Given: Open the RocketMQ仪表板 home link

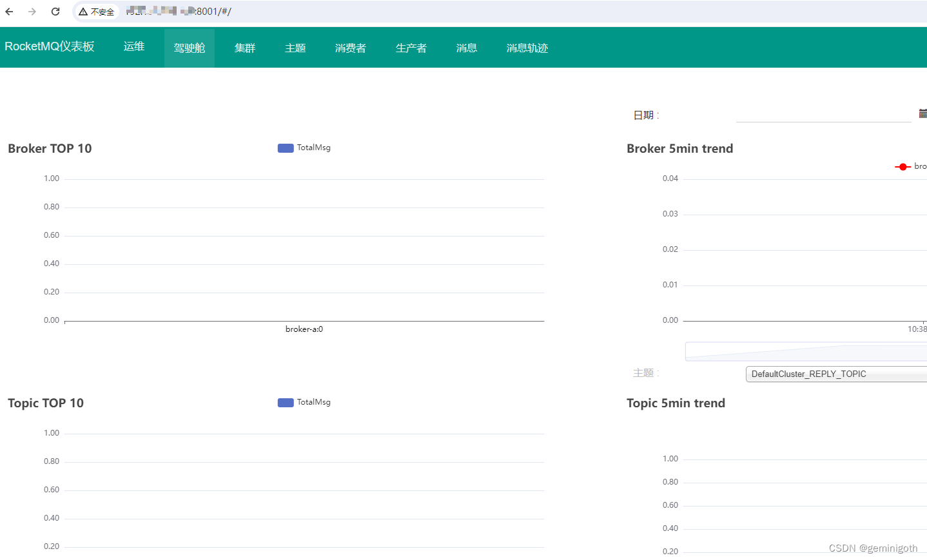Looking at the screenshot, I should click(x=50, y=46).
